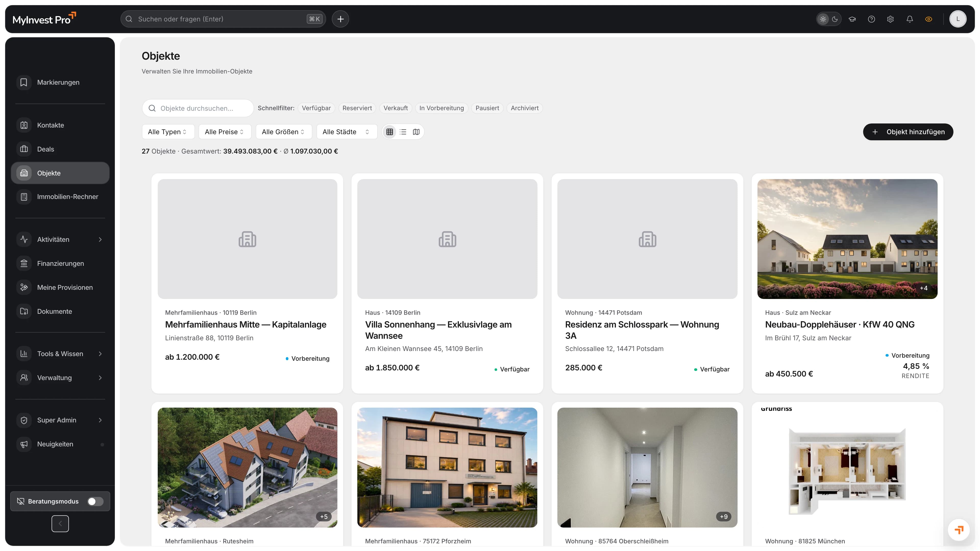Filter by Verfügbar quick filter
The width and height of the screenshot is (980, 551).
[x=316, y=108]
